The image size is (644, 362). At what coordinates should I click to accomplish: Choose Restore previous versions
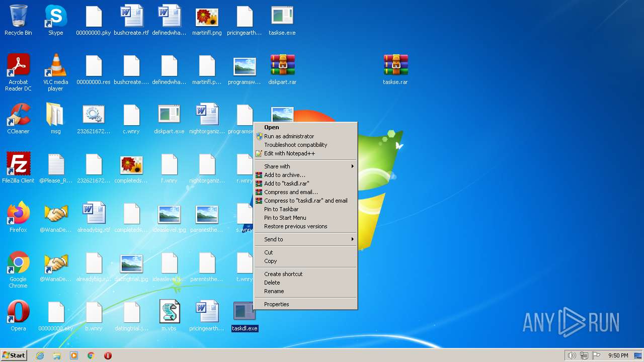[x=305, y=226]
